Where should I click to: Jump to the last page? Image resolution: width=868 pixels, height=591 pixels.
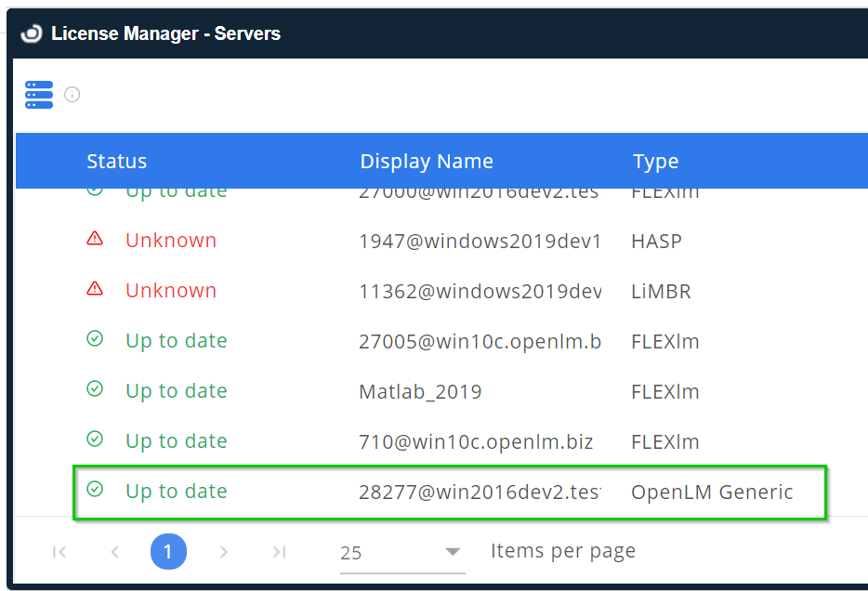[279, 552]
